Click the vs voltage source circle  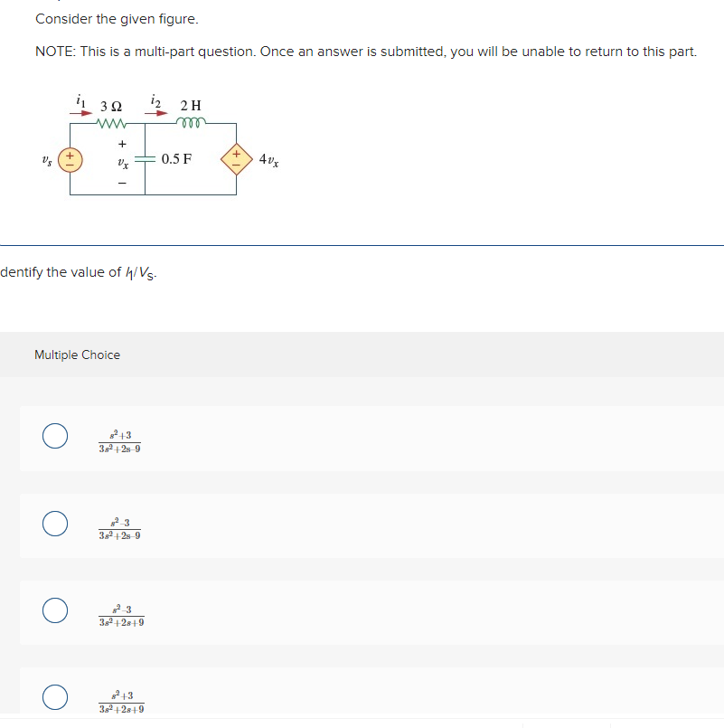point(68,157)
